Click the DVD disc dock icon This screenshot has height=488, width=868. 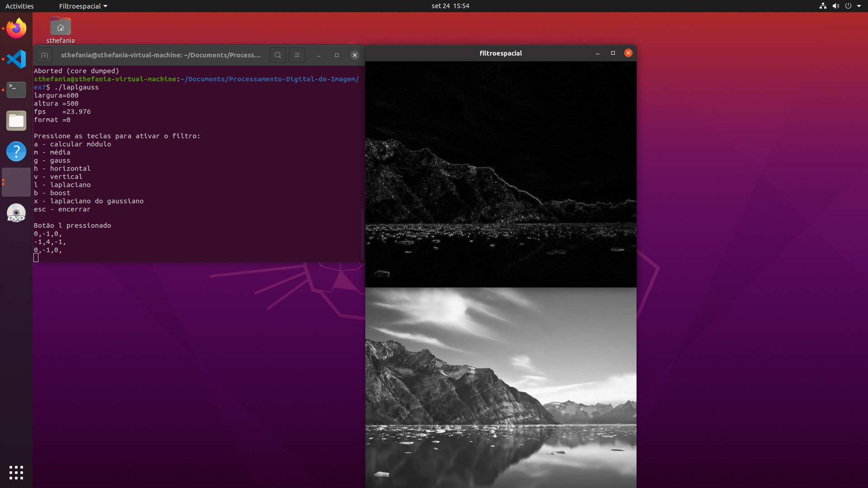pos(16,213)
